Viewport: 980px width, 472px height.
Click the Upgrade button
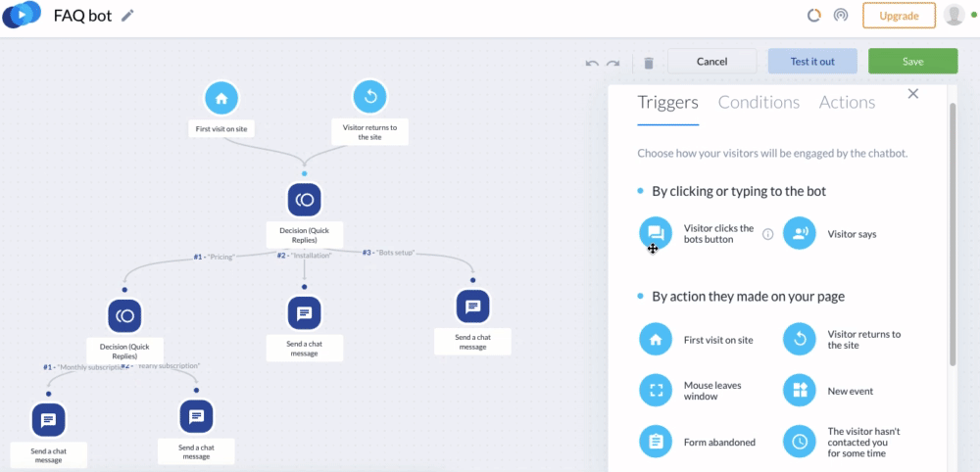coord(899,16)
